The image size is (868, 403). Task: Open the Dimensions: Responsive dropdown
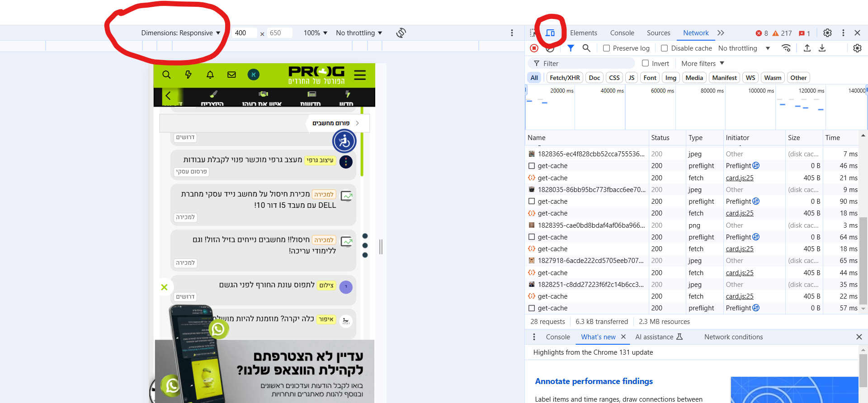point(181,33)
